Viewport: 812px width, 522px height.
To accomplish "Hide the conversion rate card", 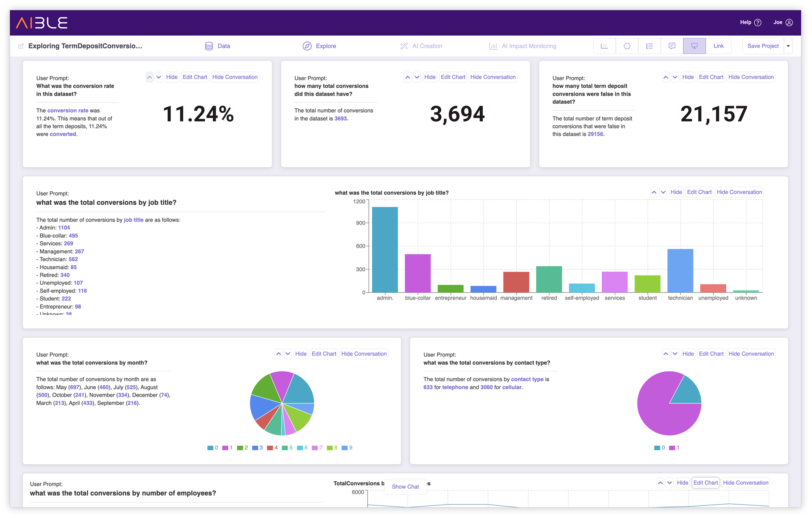I will tap(172, 77).
